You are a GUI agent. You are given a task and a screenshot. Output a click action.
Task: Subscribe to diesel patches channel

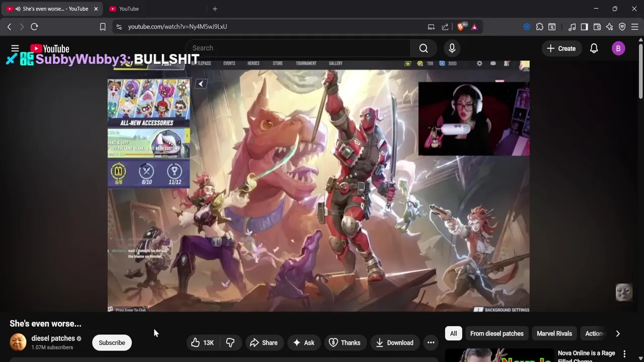click(x=112, y=343)
